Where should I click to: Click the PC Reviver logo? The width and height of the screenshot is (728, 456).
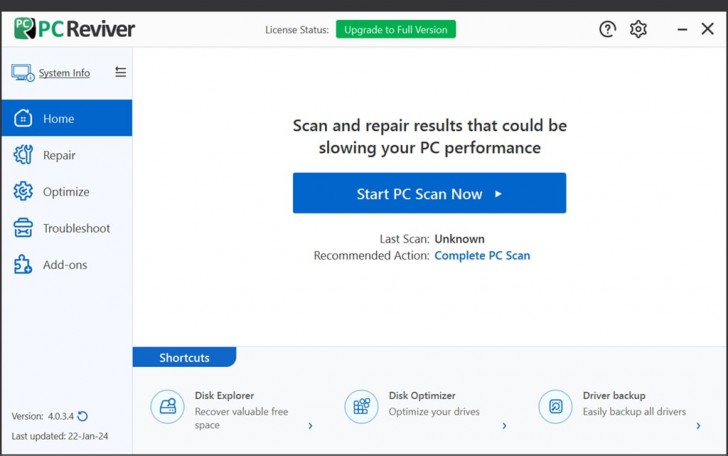click(x=74, y=29)
